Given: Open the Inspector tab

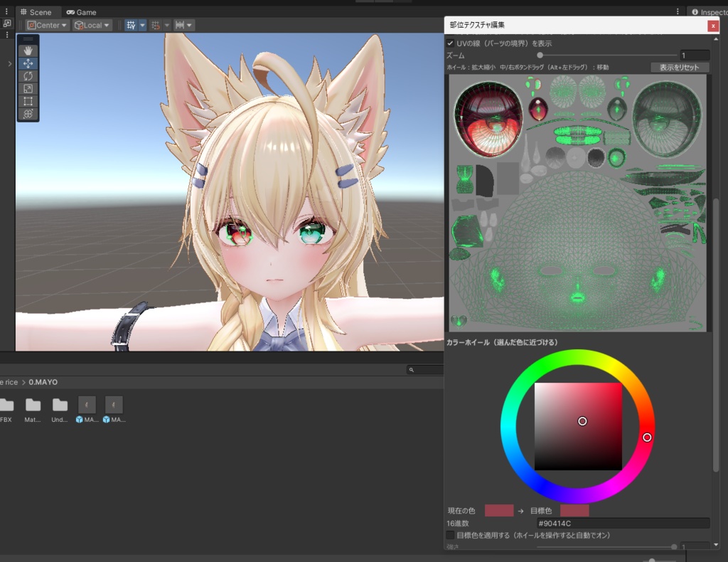Looking at the screenshot, I should pos(710,12).
